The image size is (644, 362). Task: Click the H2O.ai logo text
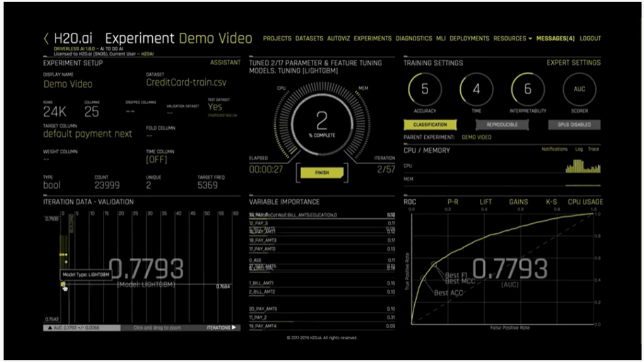tap(73, 38)
